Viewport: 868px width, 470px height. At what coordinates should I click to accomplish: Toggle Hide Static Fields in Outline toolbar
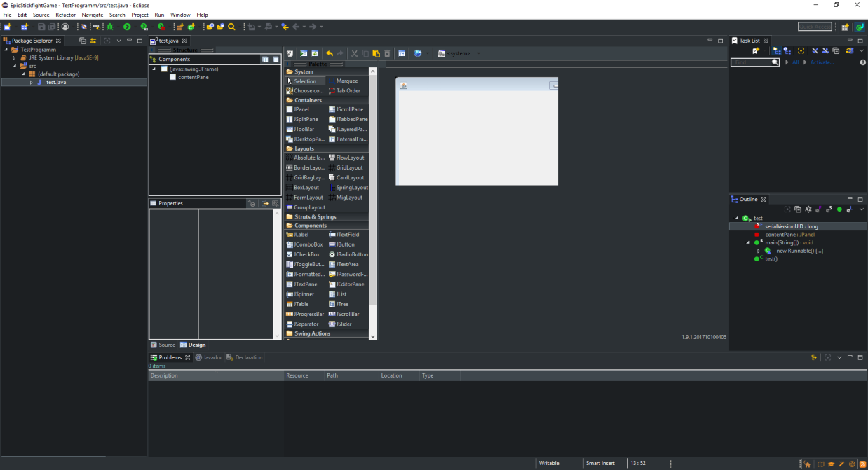829,209
